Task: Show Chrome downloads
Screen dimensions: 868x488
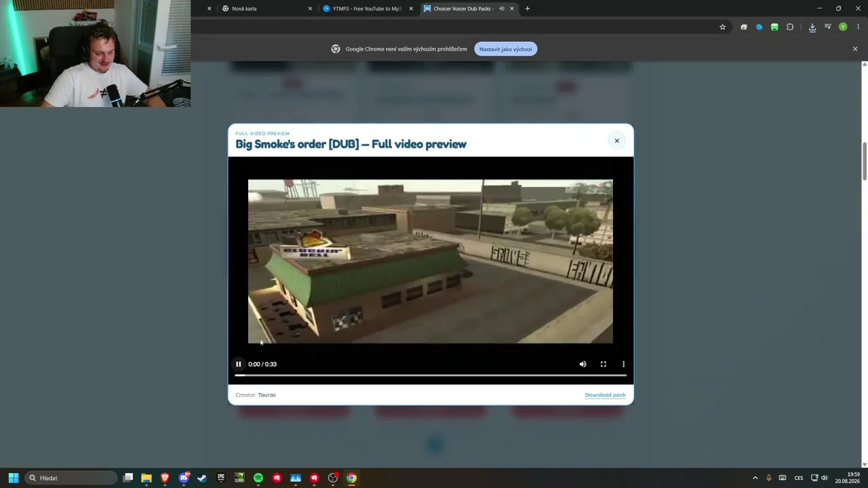Action: tap(812, 27)
